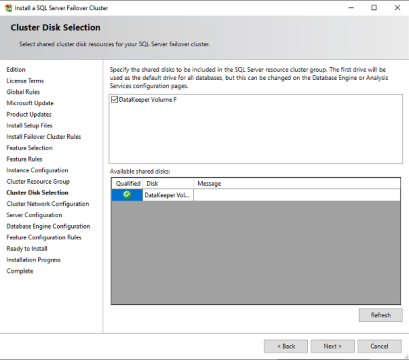Close the installer window
The width and height of the screenshot is (409, 360).
397,8
